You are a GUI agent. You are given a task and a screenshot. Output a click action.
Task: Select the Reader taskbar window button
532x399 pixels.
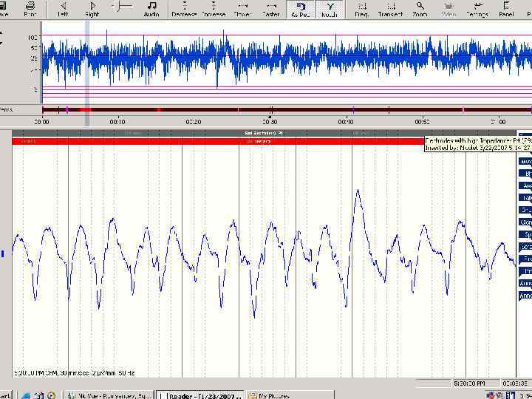201,395
